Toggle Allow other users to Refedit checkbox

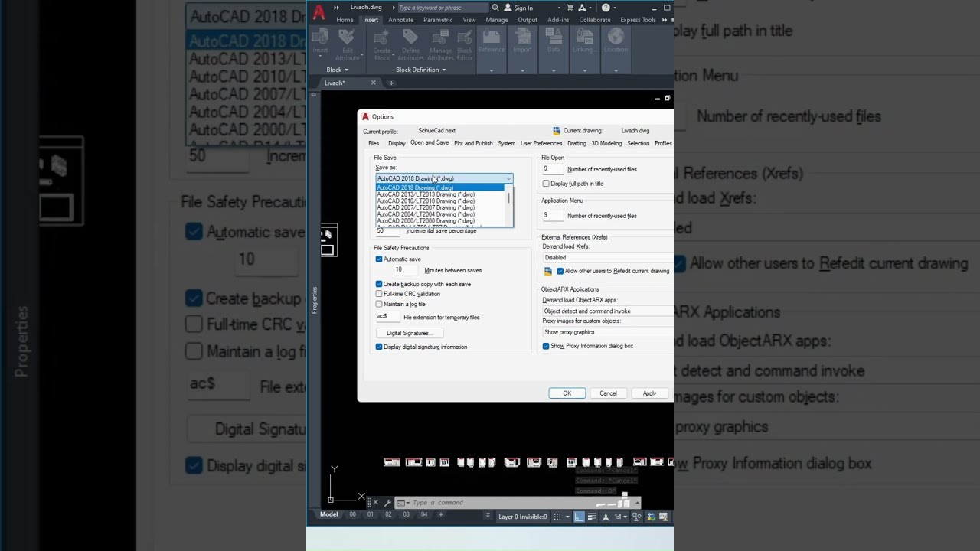[560, 271]
